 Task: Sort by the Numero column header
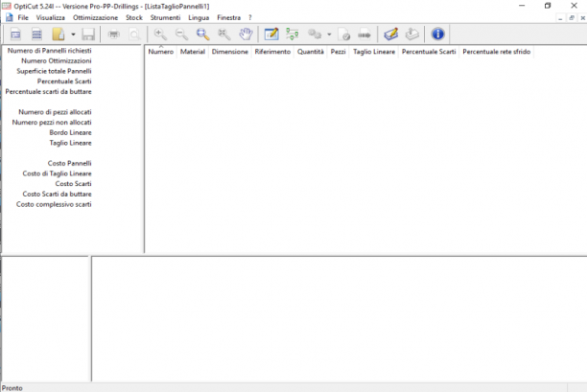161,52
